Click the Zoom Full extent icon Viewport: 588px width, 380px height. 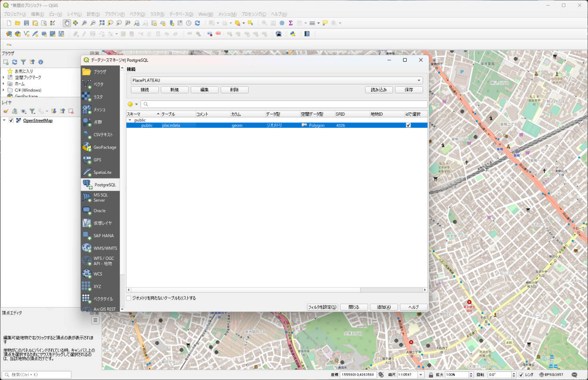(x=102, y=23)
